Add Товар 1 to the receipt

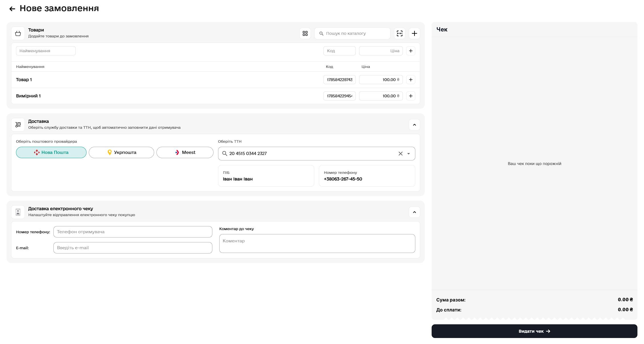coord(411,80)
